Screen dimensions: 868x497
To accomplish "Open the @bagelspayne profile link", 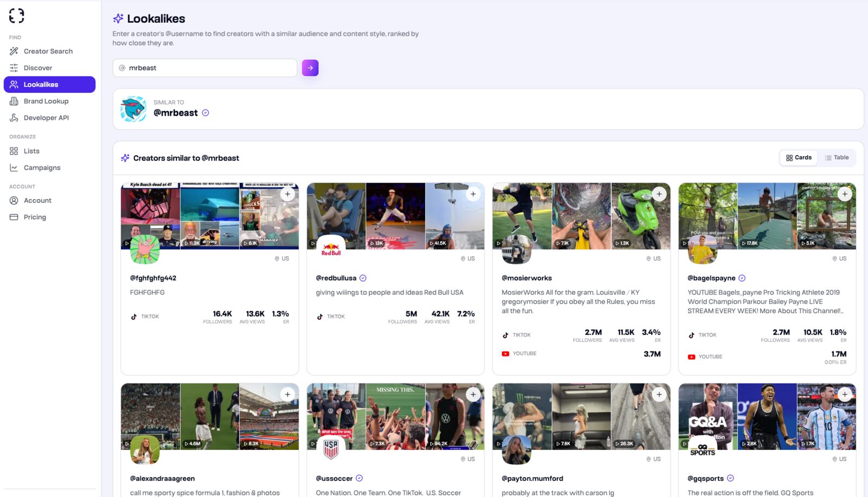I will coord(712,278).
